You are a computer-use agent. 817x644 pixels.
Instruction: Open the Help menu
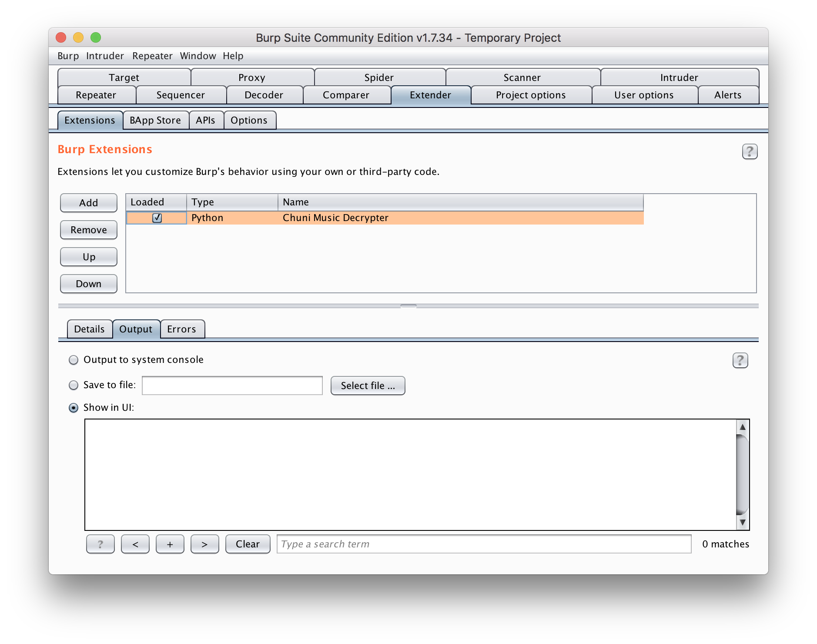[233, 56]
